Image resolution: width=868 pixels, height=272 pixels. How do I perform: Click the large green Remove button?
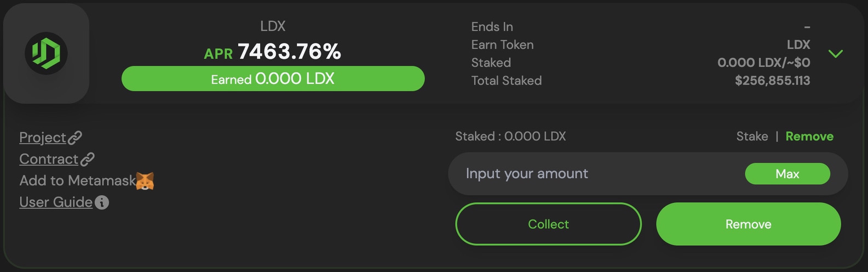749,224
